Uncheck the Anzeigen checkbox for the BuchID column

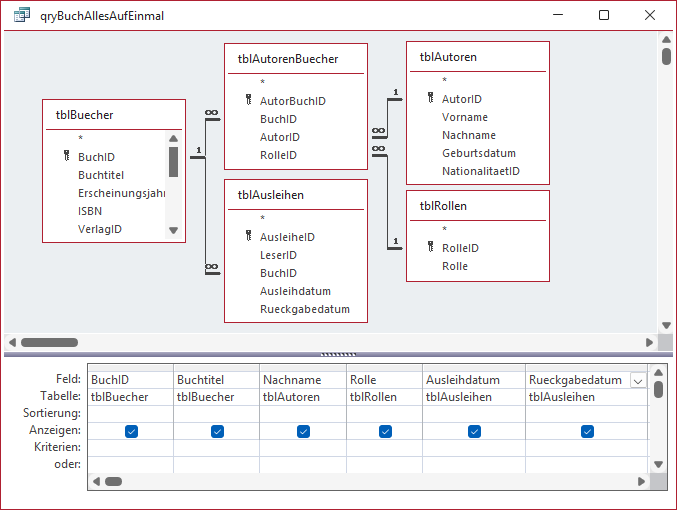point(131,431)
